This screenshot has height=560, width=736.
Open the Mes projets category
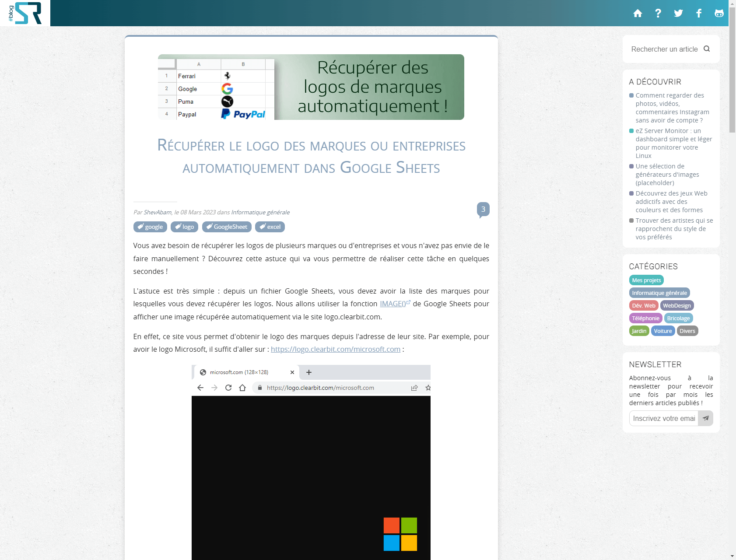coord(646,280)
